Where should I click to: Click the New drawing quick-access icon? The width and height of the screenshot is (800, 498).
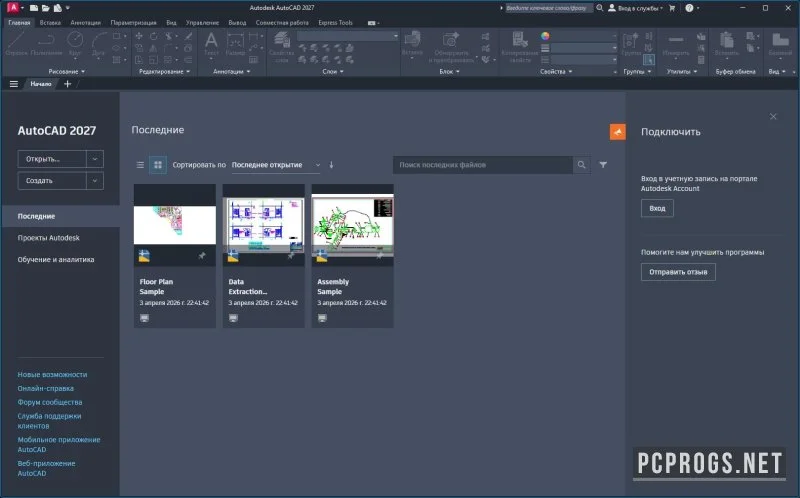tap(34, 8)
